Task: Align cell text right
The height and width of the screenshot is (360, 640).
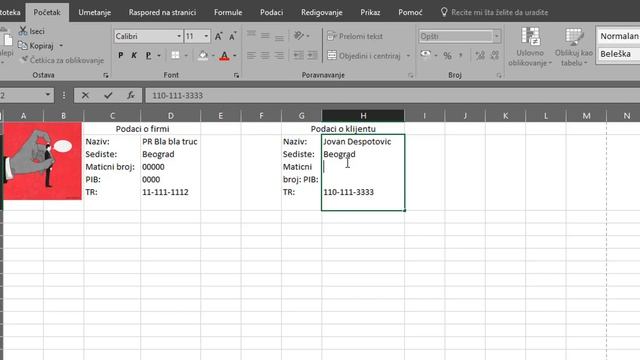Action: [279, 55]
